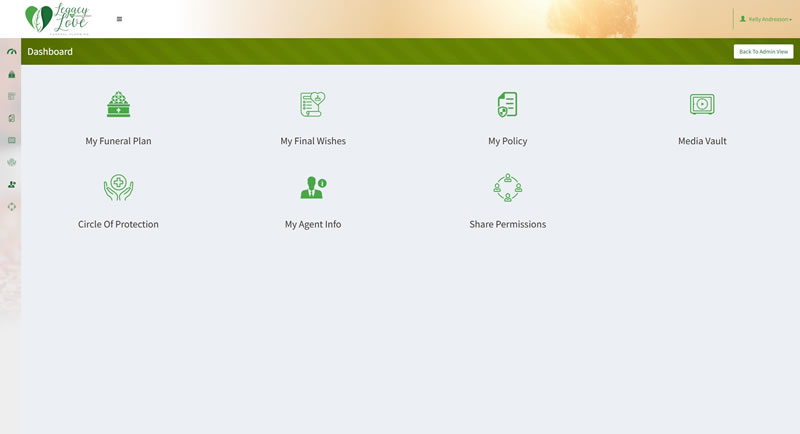Open the Media Vault safe icon tile

702,104
